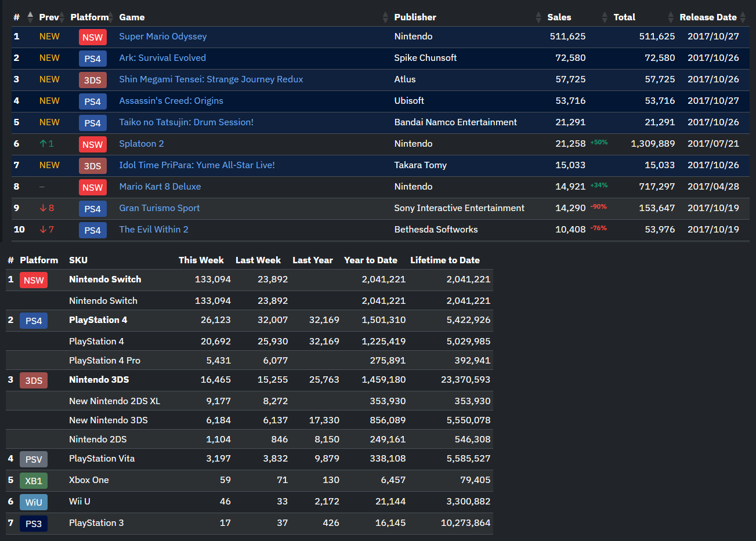Select PlayStation 4 Pro SKU row
756x541 pixels.
[x=249, y=361]
